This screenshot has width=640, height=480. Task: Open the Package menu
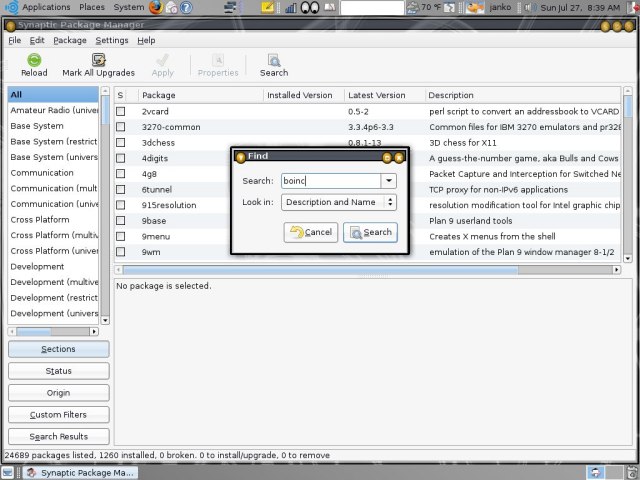click(70, 40)
